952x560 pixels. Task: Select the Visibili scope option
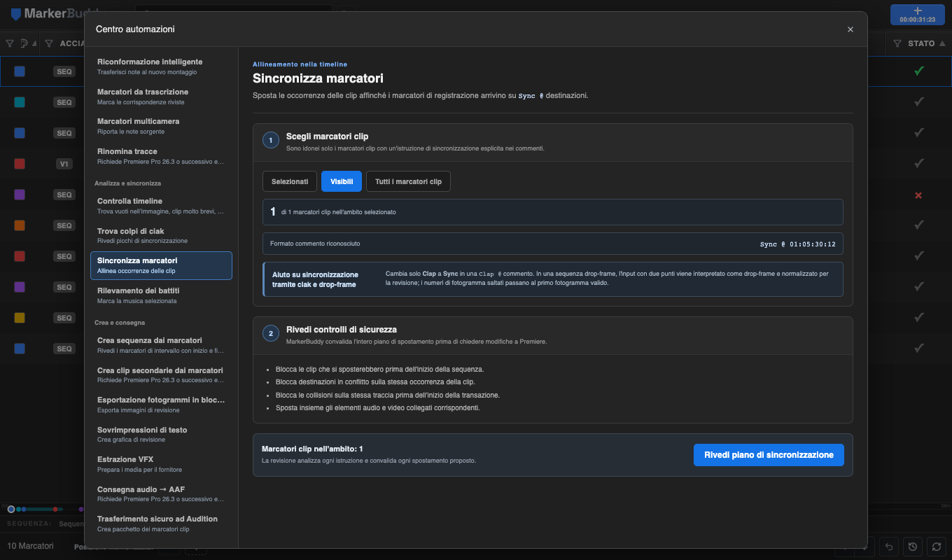tap(342, 181)
